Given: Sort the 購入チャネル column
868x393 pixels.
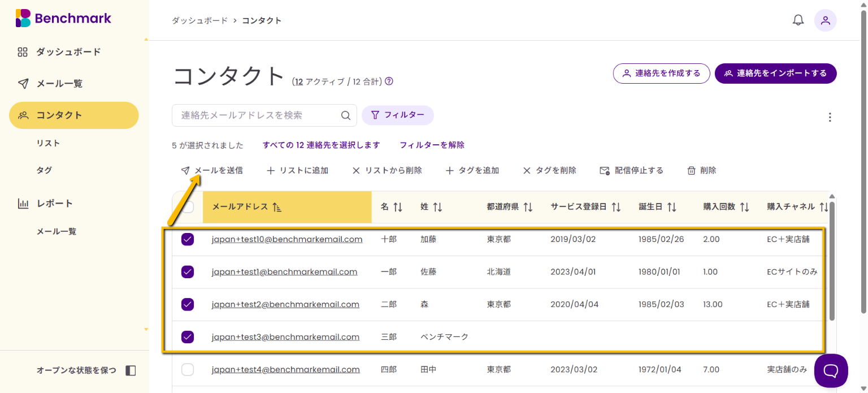Looking at the screenshot, I should coord(824,207).
